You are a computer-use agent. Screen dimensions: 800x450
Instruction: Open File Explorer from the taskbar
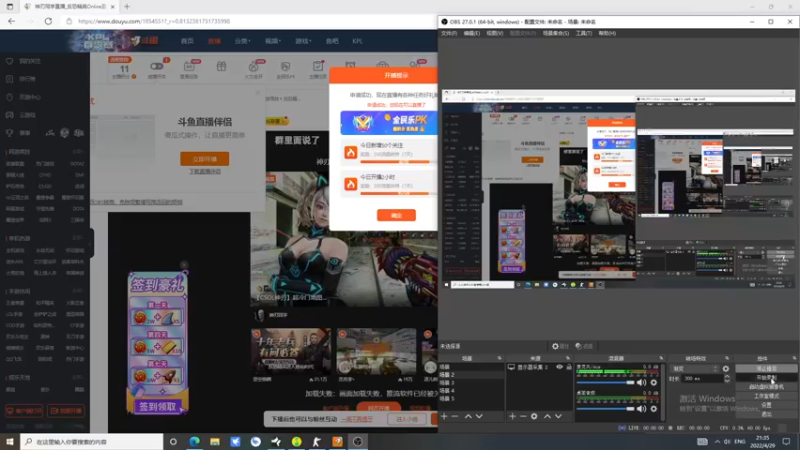(x=215, y=441)
